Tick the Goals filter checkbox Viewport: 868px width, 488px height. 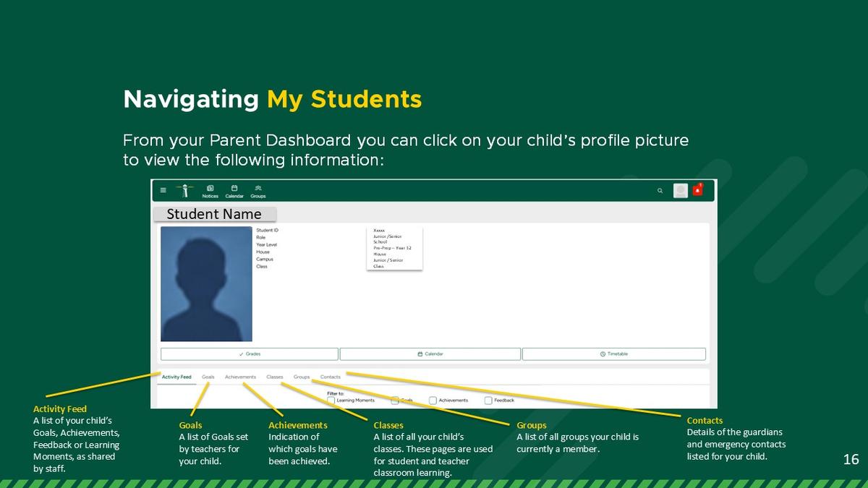395,400
